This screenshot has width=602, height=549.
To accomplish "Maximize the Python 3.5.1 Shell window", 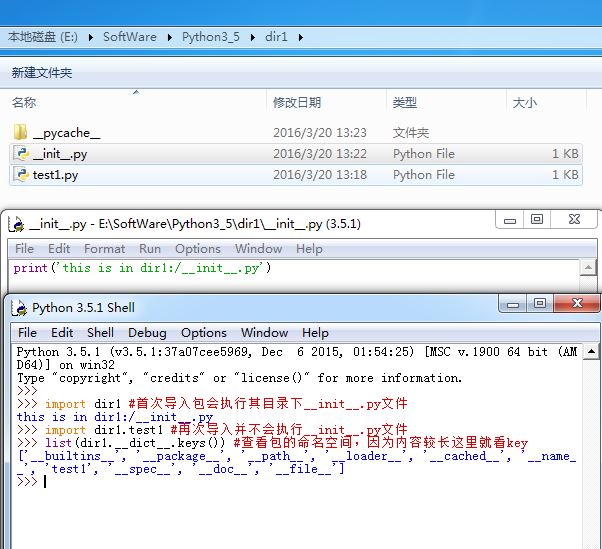I will point(540,304).
